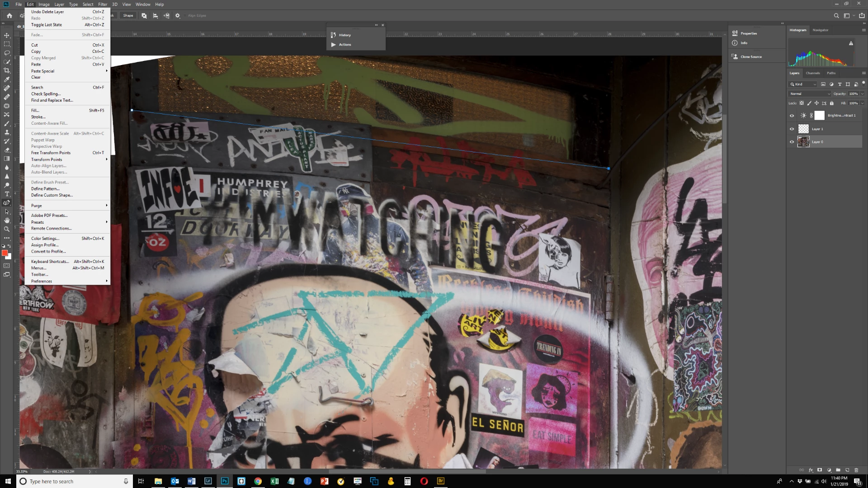
Task: Choose Free Transform Points in Edit menu
Action: [51, 153]
